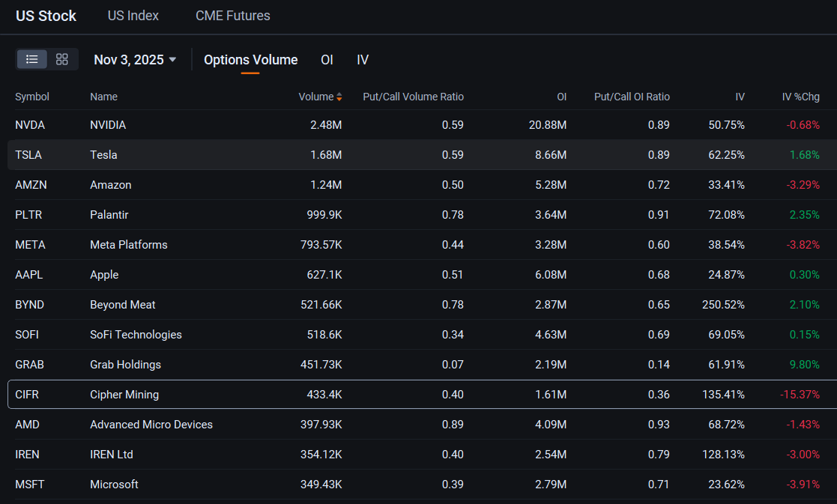Select the IREN Ltd name
Viewport: 837px width, 504px height.
point(112,455)
